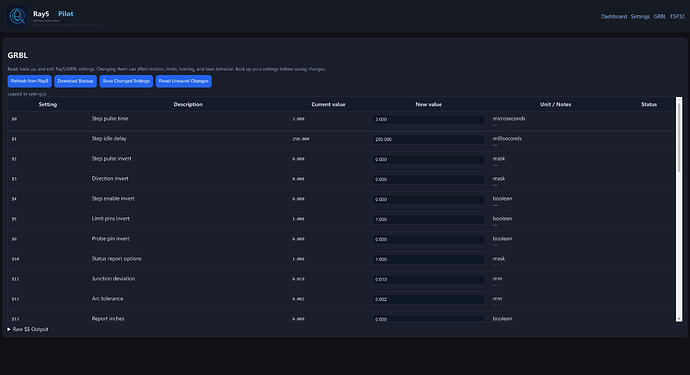Click the current value 250.000 cell
Screen dimensions: 690x375
click(x=301, y=139)
